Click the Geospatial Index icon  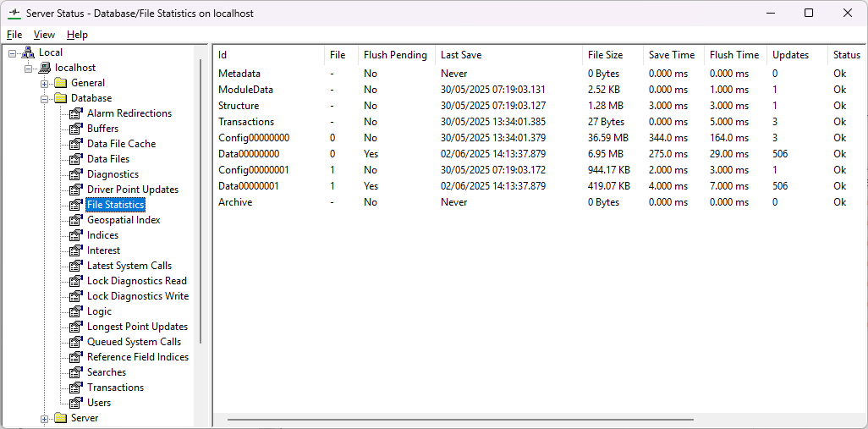tap(76, 220)
